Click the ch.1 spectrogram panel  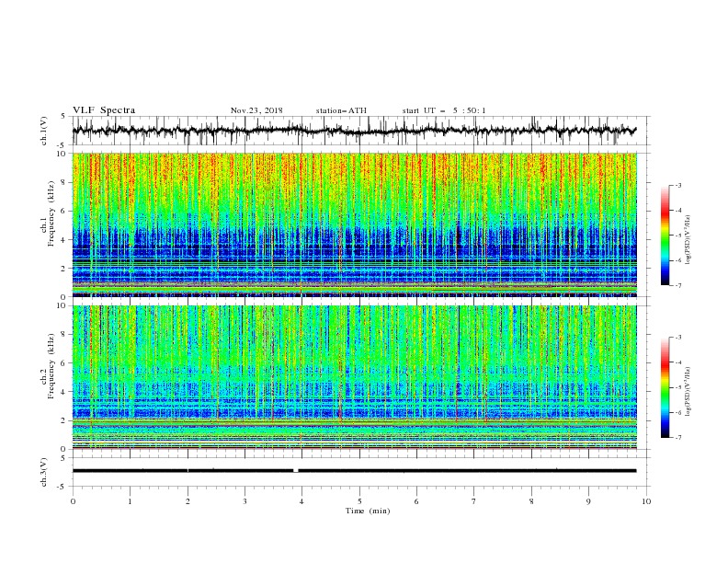pyautogui.click(x=355, y=224)
